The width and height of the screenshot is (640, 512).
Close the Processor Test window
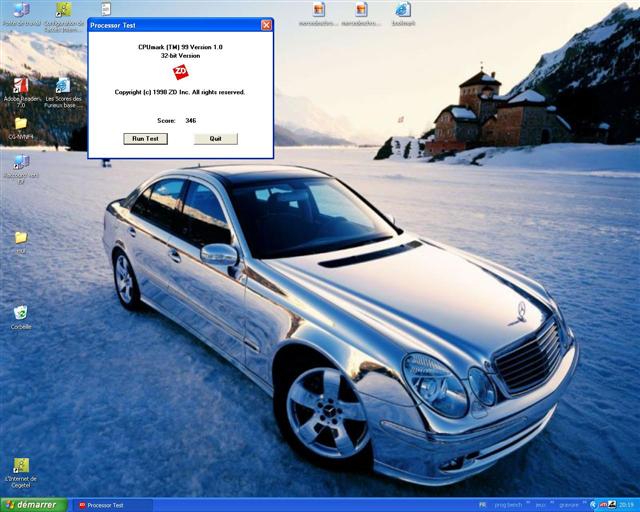click(267, 25)
